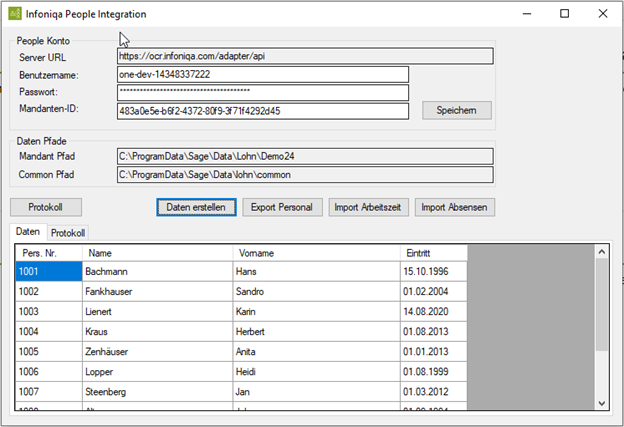
Task: Click the name Fankhauser
Action: pos(109,291)
